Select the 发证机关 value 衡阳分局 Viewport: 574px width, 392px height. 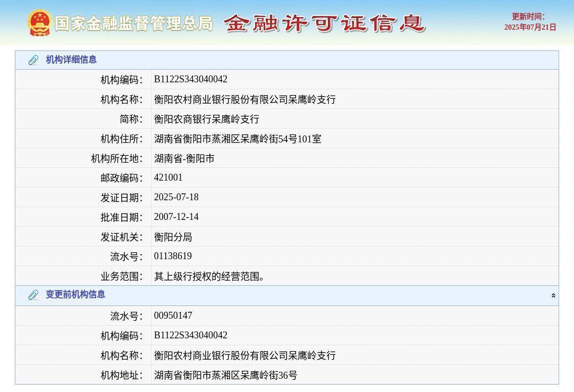pyautogui.click(x=174, y=236)
